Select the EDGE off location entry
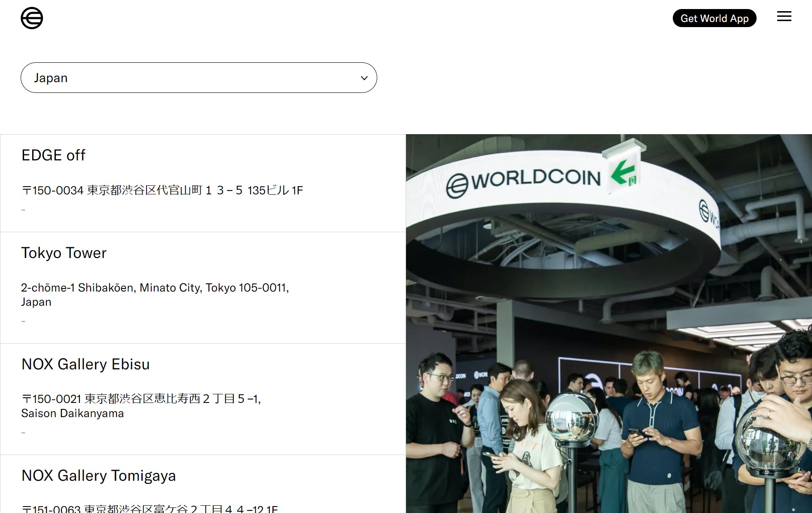The image size is (812, 513). (x=53, y=155)
